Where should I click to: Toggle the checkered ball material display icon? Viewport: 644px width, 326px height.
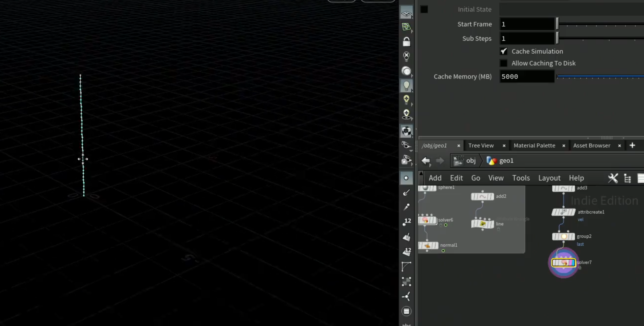[406, 131]
